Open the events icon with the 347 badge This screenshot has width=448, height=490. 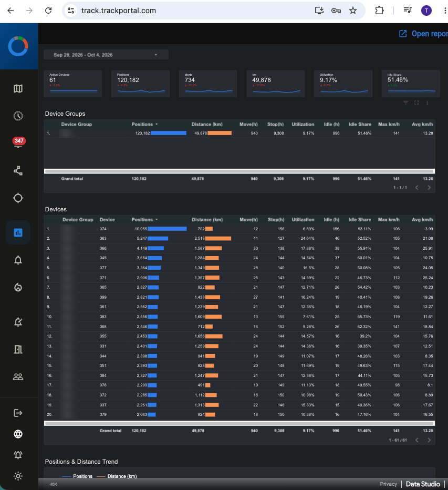coord(18,143)
